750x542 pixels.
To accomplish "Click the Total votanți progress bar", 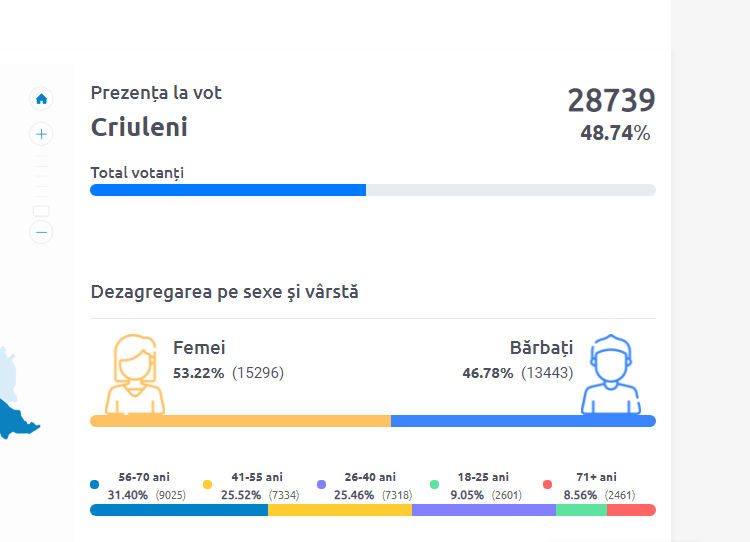I will pyautogui.click(x=372, y=190).
